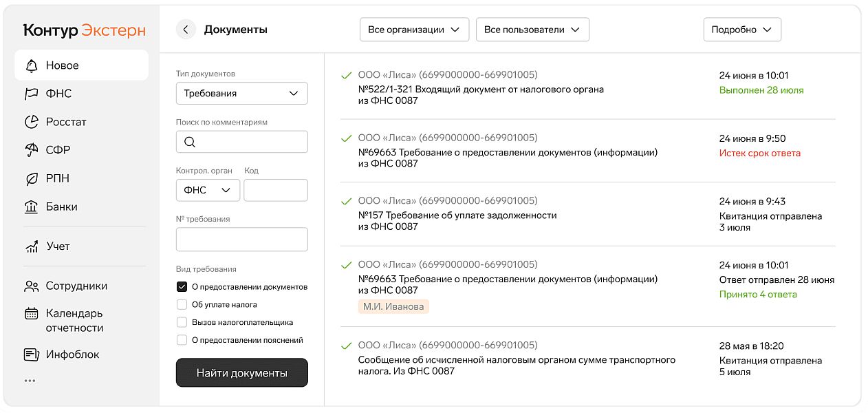Click the Выполнен 28 июля status
The image size is (868, 413).
point(761,90)
